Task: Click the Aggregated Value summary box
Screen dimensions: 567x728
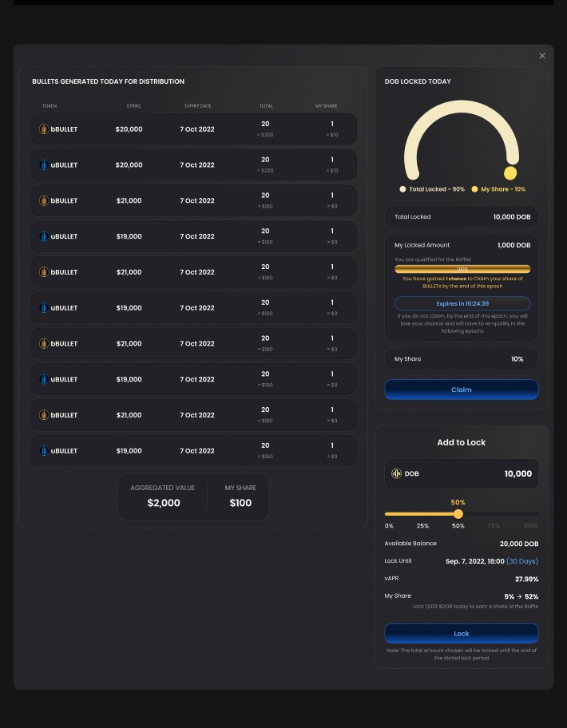Action: point(163,497)
